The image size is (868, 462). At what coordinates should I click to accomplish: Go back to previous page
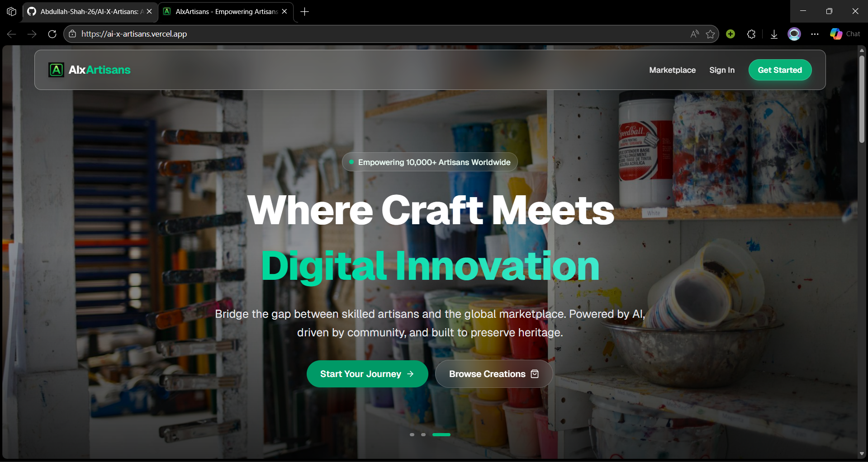[12, 34]
